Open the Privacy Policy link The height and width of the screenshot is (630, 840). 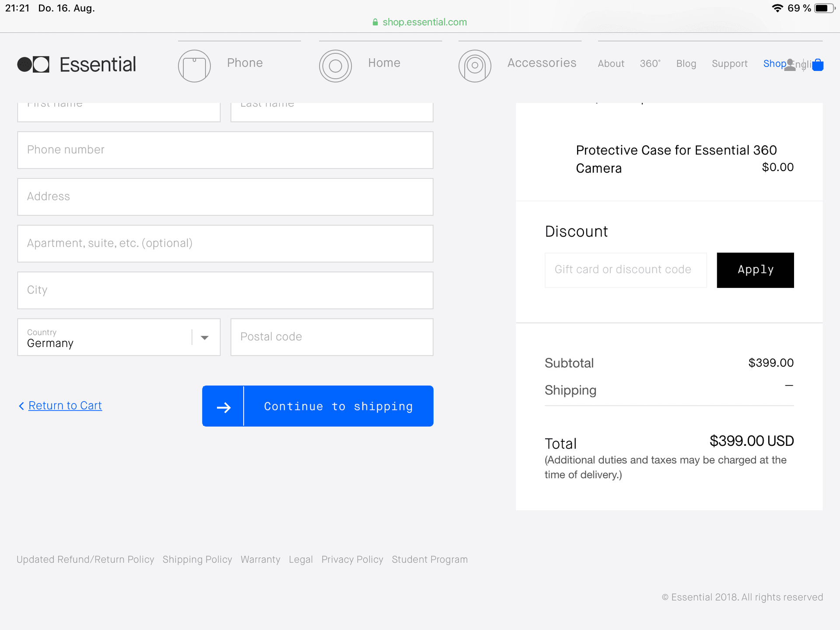(x=352, y=560)
